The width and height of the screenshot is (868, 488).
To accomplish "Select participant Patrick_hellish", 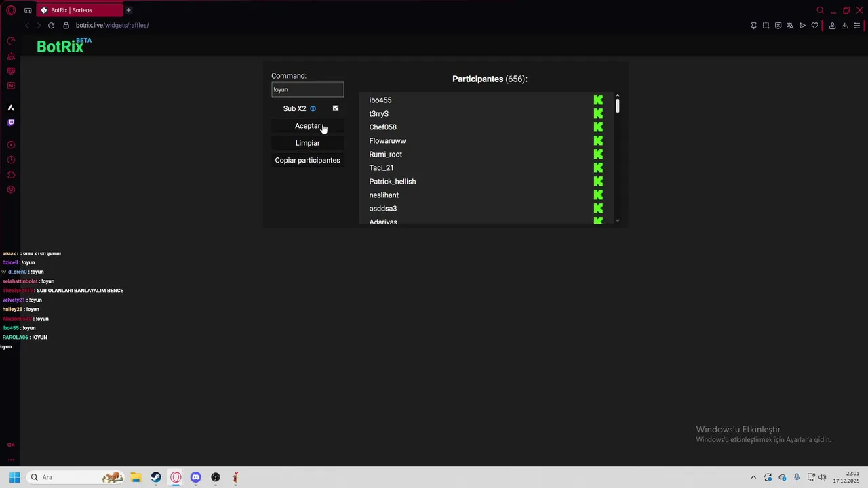I will (392, 181).
